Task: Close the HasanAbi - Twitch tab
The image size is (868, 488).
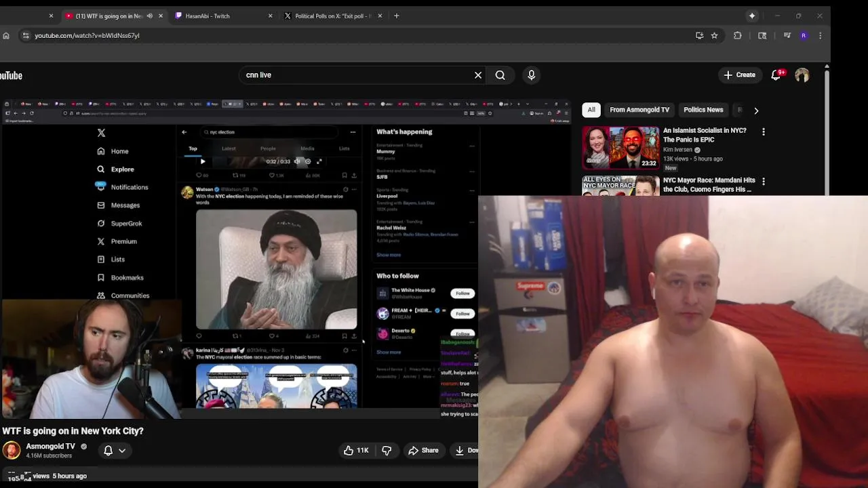Action: point(270,16)
